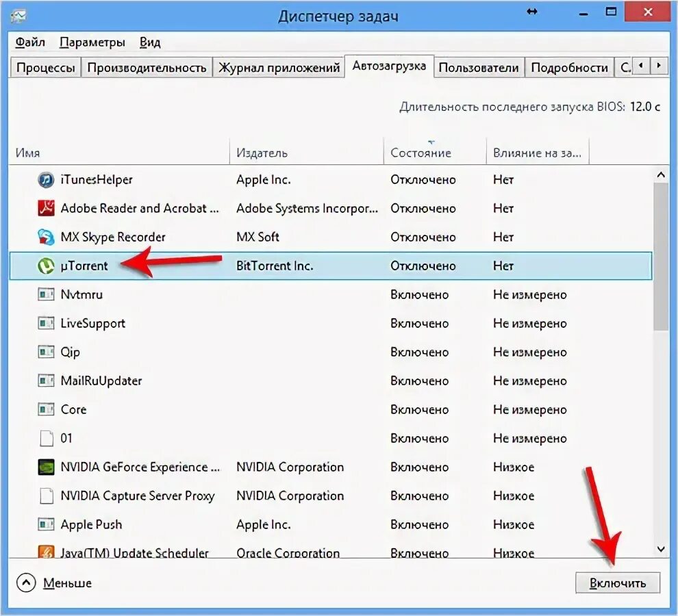Select the Nvtmru row name

pyautogui.click(x=81, y=294)
